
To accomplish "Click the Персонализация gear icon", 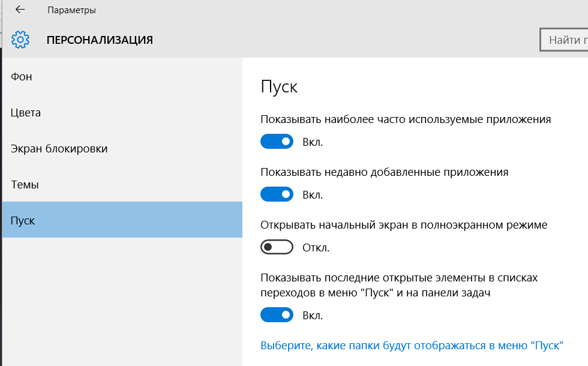I will click(20, 40).
